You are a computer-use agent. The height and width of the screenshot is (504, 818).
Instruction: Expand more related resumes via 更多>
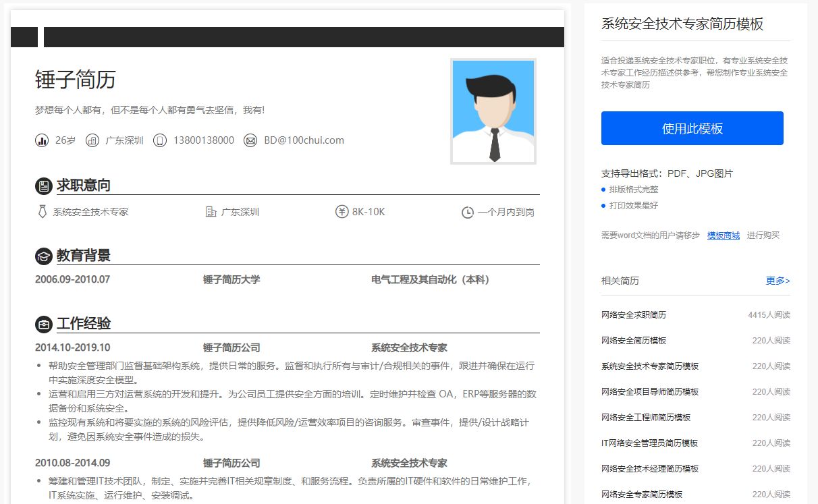coord(778,281)
